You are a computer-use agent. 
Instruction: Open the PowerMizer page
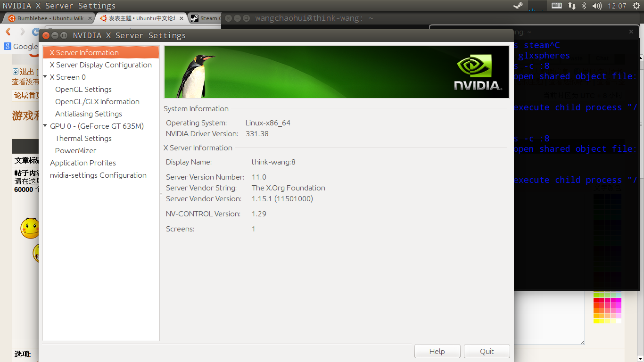[75, 150]
